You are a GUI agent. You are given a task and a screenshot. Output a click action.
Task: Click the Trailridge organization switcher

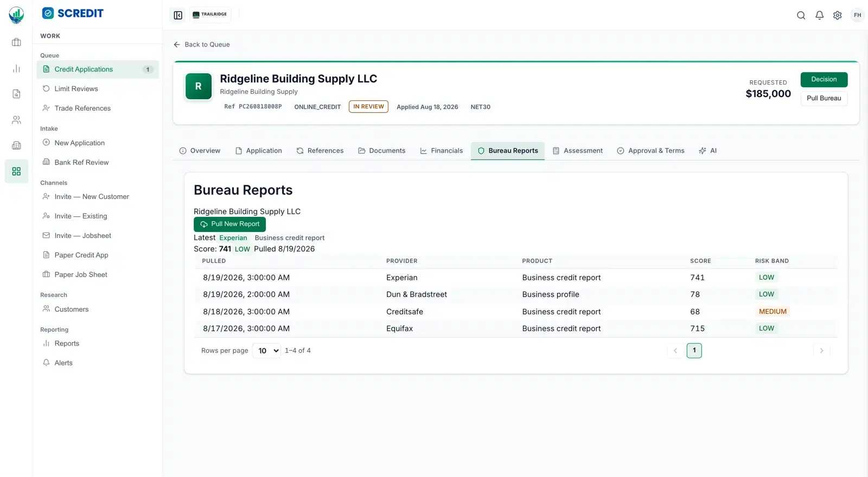click(209, 15)
